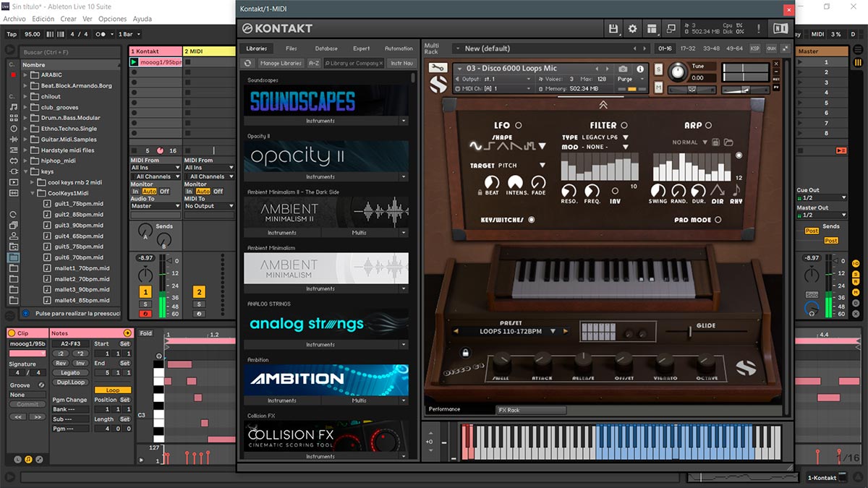Open ARP preset folder icon
868x488 pixels.
click(x=728, y=142)
